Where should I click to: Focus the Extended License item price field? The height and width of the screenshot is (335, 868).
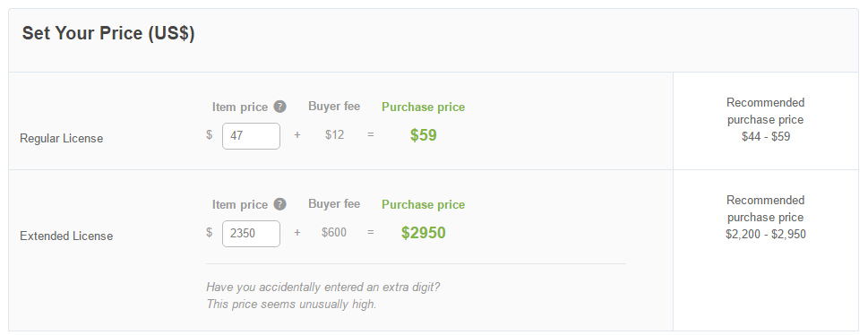pyautogui.click(x=251, y=234)
